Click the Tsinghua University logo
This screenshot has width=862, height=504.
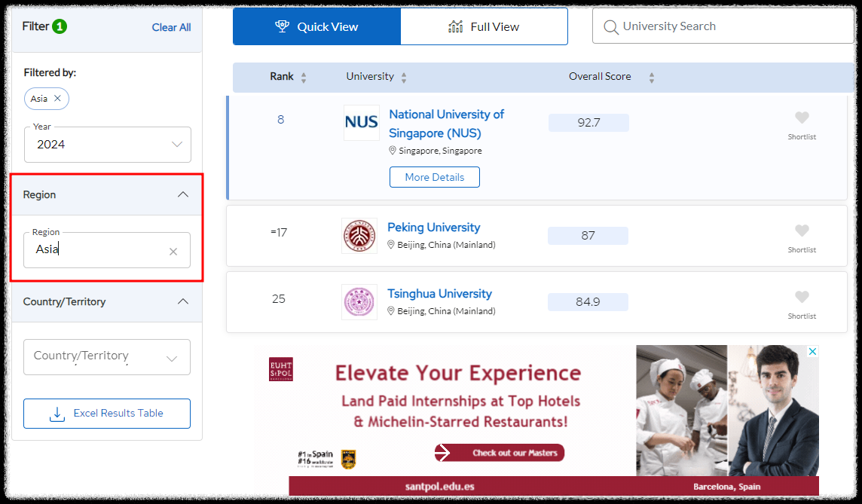tap(359, 302)
